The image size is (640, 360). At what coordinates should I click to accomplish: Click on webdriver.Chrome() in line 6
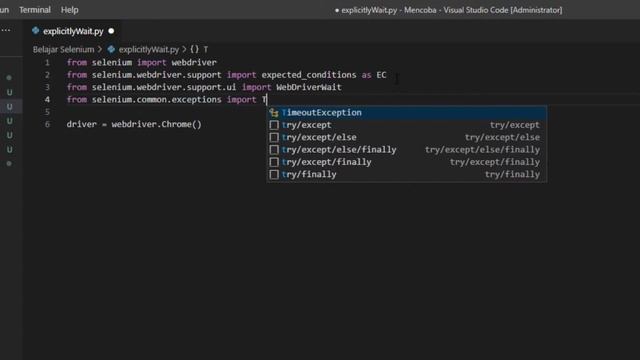[x=156, y=124]
